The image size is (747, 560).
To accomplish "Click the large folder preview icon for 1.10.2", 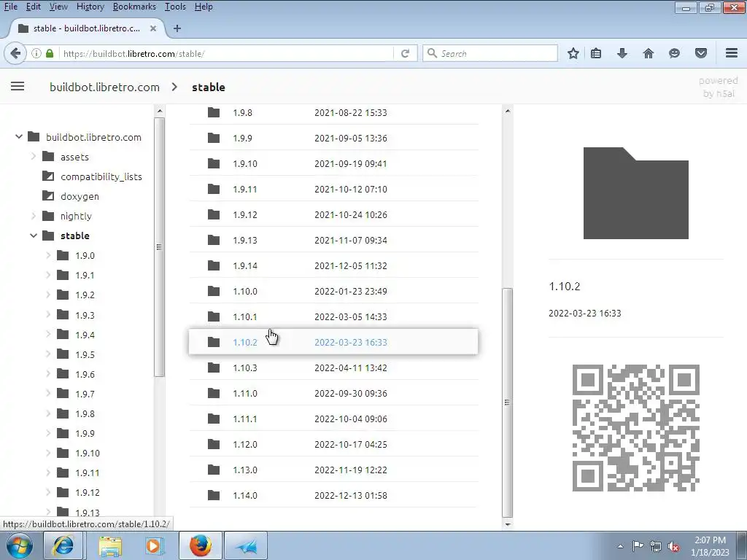I will click(636, 192).
